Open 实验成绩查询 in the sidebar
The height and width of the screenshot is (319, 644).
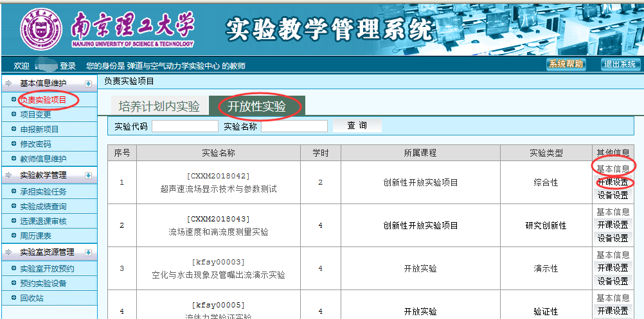43,206
